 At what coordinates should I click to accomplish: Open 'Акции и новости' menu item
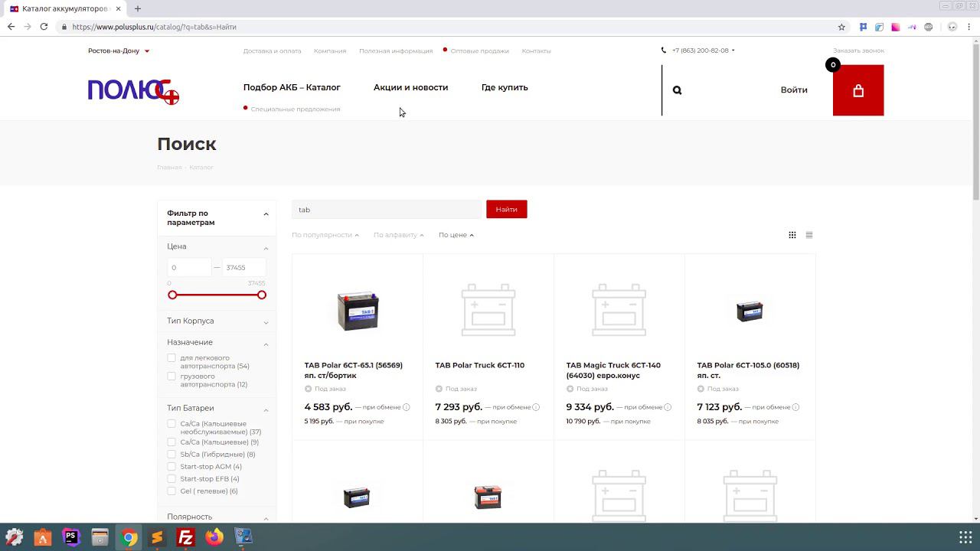410,87
